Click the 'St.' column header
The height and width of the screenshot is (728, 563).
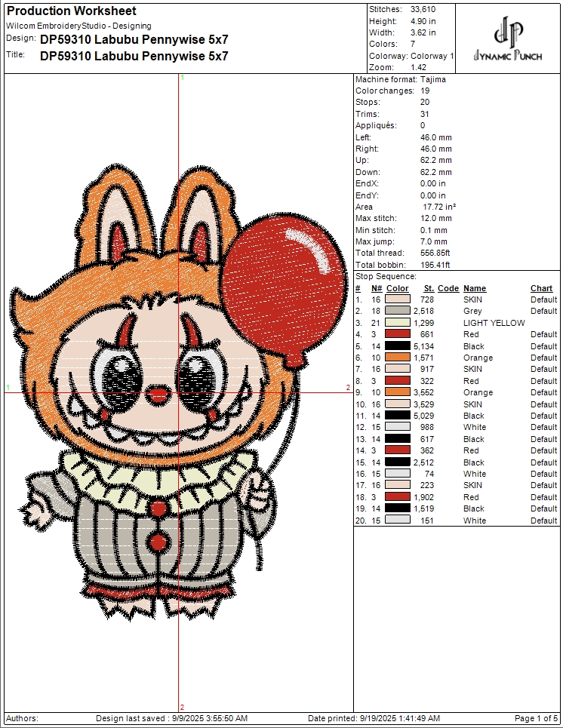tap(429, 288)
